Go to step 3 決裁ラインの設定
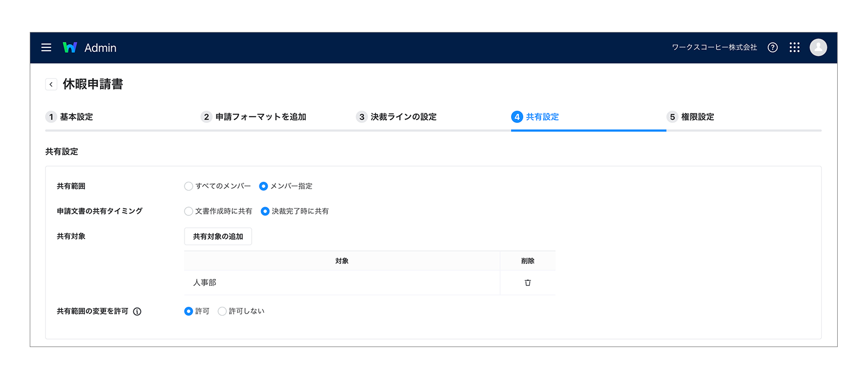This screenshot has height=379, width=868. (397, 117)
